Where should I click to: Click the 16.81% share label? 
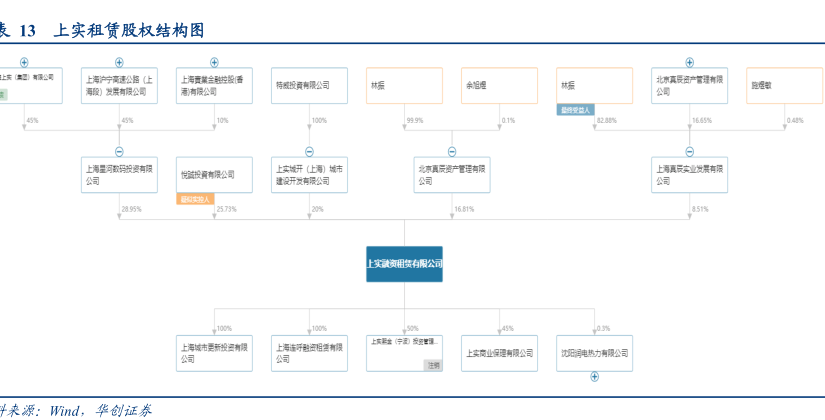pos(464,209)
